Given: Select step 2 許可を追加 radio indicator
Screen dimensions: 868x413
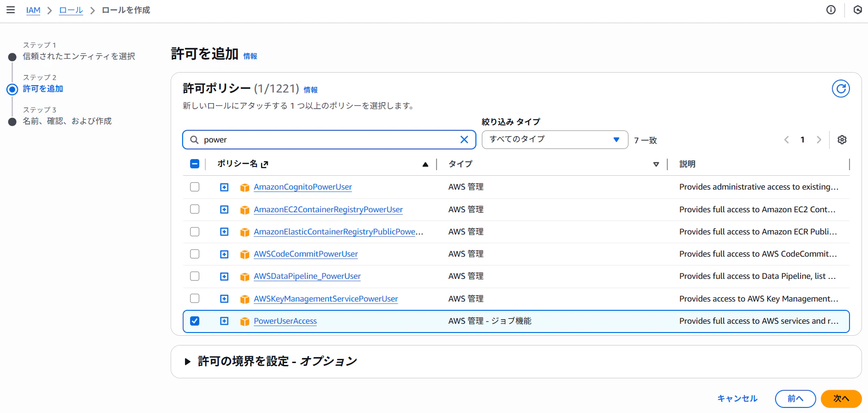Looking at the screenshot, I should click(x=12, y=89).
